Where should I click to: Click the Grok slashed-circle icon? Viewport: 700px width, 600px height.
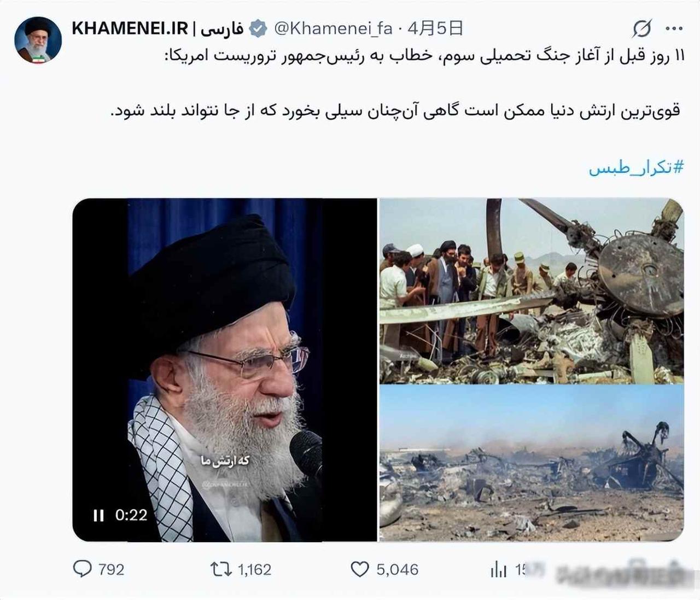point(641,28)
